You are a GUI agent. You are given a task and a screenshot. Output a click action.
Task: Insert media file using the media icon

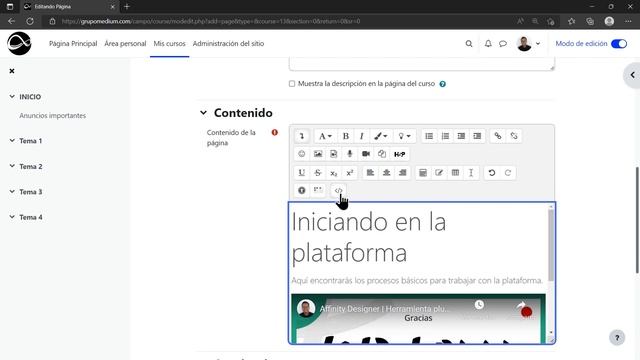pyautogui.click(x=333, y=154)
